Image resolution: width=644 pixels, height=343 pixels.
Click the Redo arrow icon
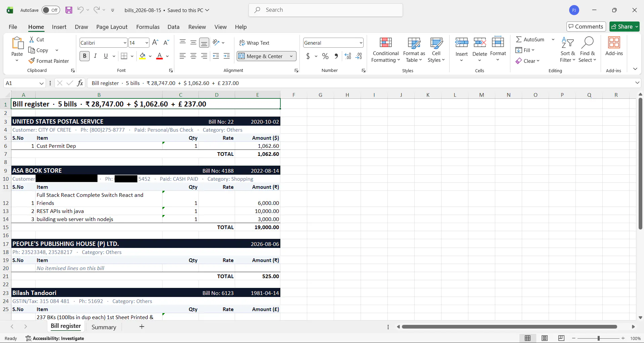(96, 10)
